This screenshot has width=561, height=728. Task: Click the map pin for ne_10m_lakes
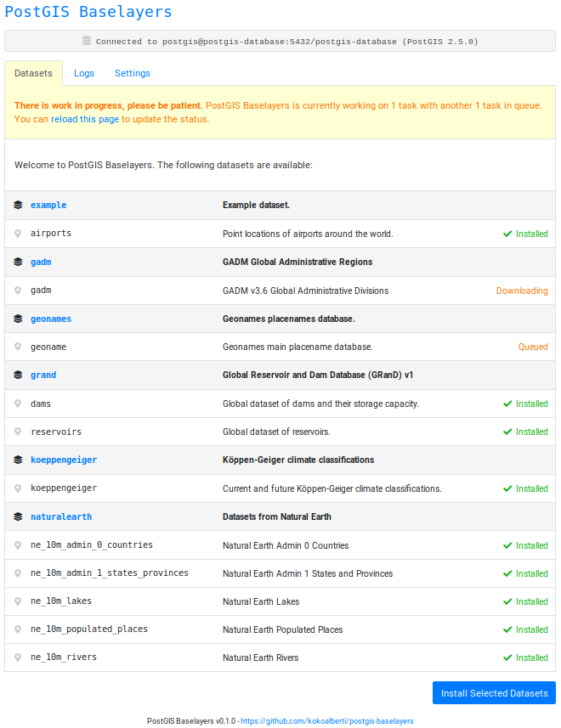(x=18, y=601)
